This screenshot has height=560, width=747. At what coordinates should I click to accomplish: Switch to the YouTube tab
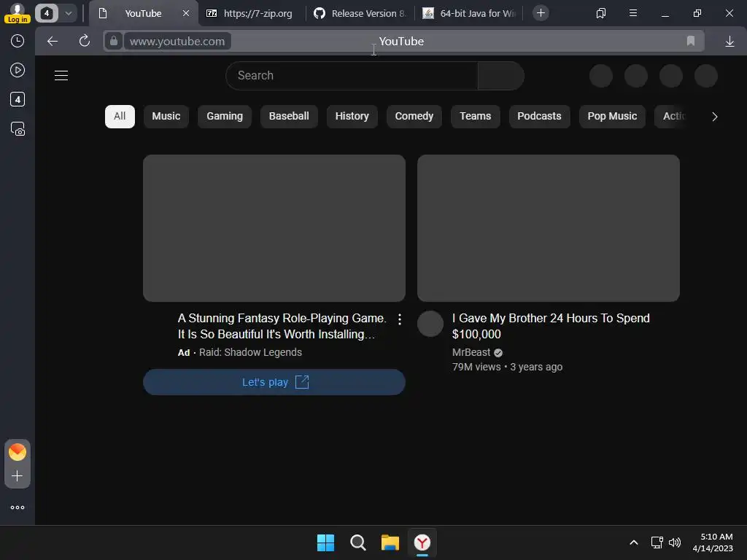pos(143,13)
